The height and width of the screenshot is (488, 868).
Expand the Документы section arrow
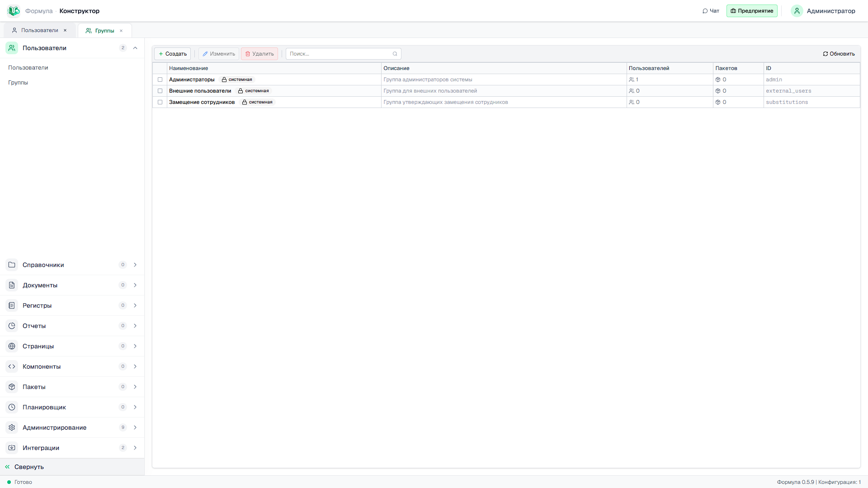(x=135, y=285)
